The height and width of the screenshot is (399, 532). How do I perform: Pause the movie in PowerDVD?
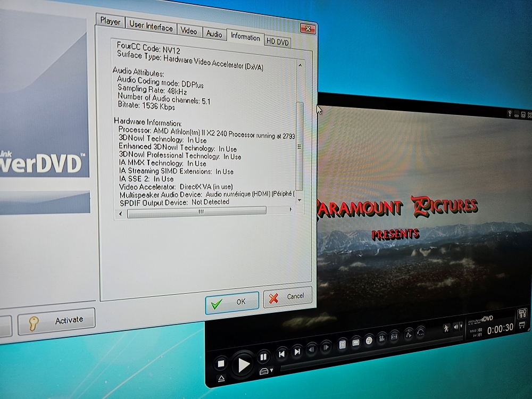pos(263,357)
